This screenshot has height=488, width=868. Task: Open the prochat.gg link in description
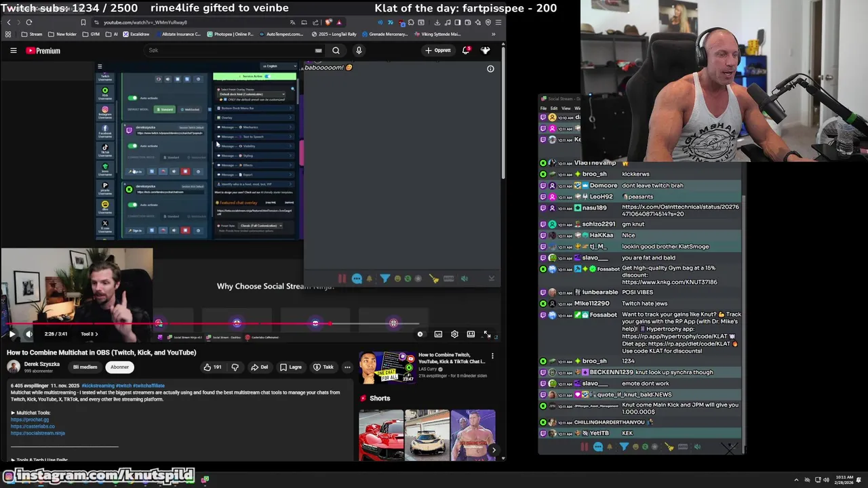(30, 420)
